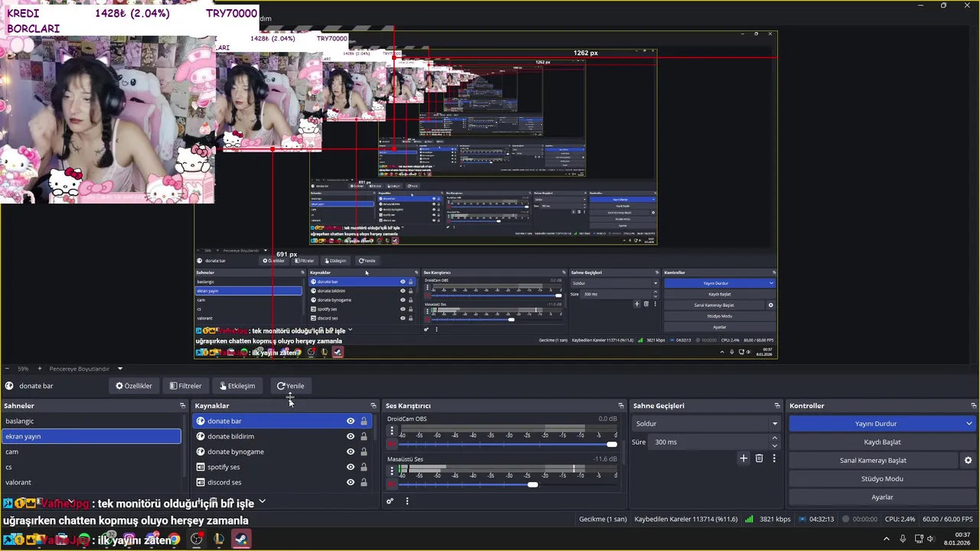980x551 pixels.
Task: Pop out the Sahne Geçişleri dock panel
Action: coord(777,406)
